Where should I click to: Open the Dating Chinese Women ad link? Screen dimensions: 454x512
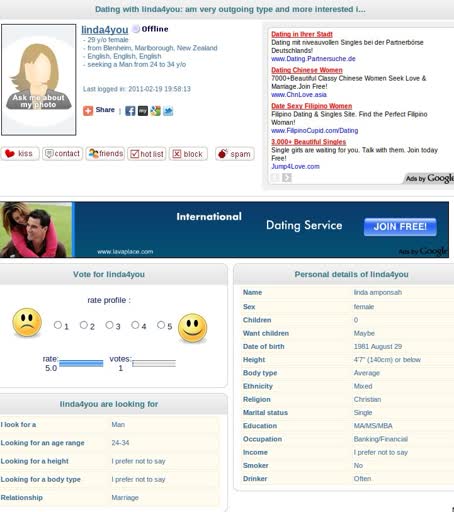coord(307,70)
